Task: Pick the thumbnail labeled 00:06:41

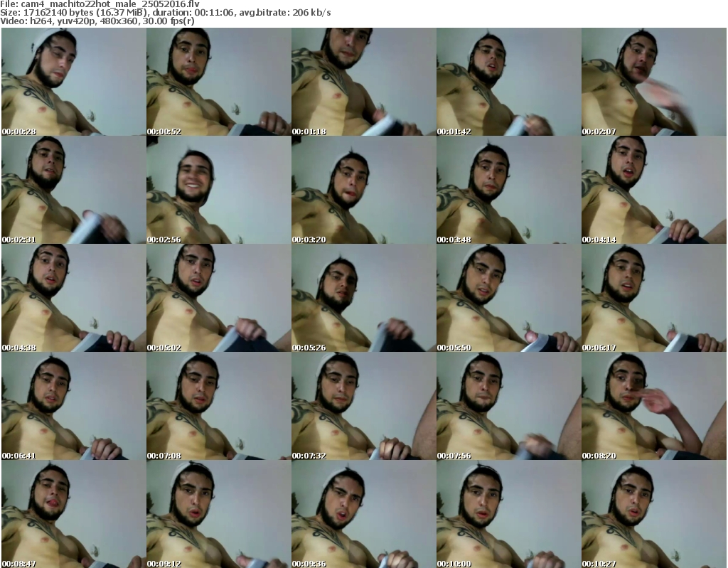Action: click(x=74, y=407)
